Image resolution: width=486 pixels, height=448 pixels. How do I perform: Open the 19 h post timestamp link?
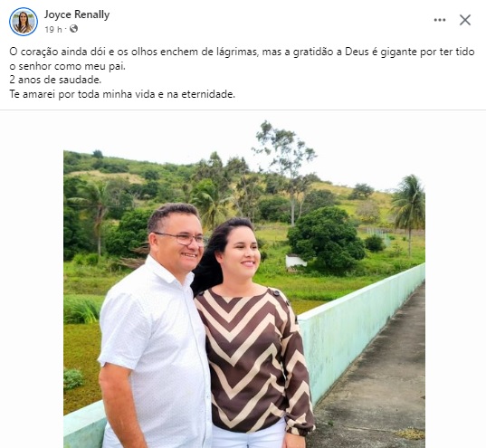(53, 29)
